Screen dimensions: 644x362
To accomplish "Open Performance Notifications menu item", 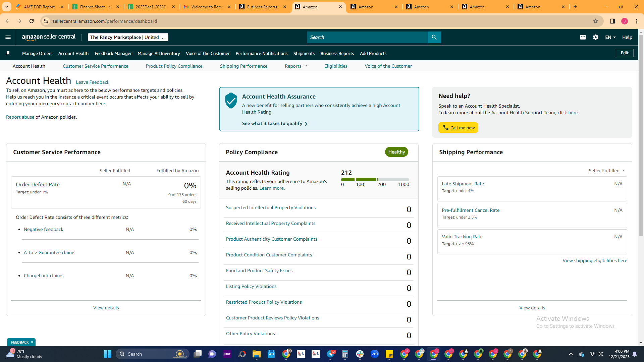I will click(262, 53).
